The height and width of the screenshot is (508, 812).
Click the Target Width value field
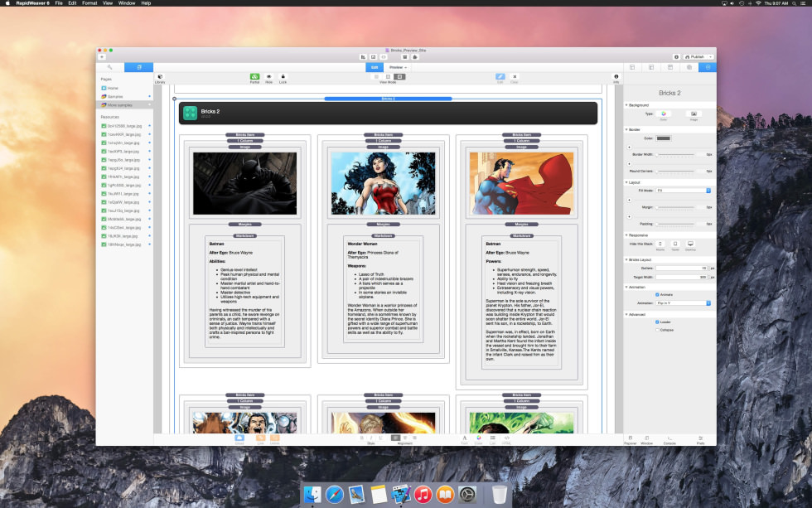coord(681,277)
